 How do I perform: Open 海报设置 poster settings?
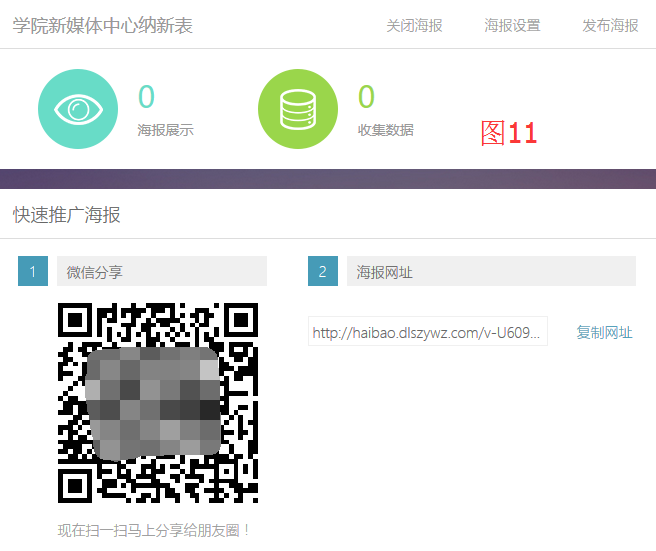click(x=512, y=25)
